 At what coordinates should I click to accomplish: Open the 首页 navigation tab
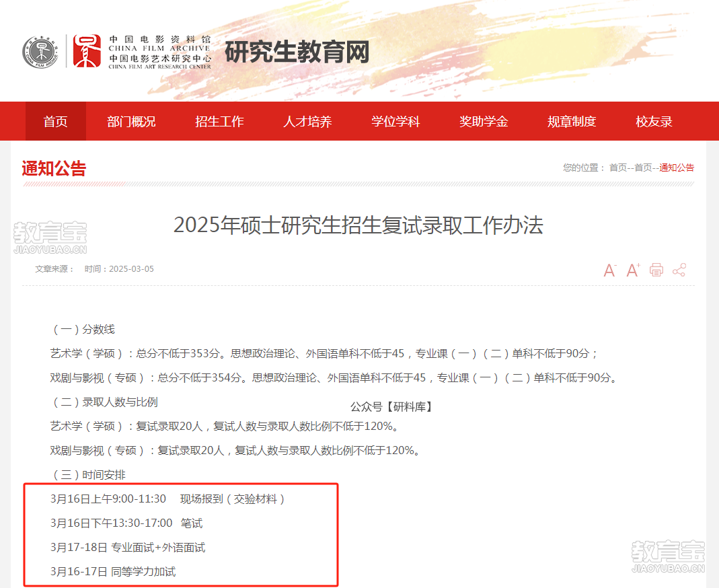pos(56,122)
